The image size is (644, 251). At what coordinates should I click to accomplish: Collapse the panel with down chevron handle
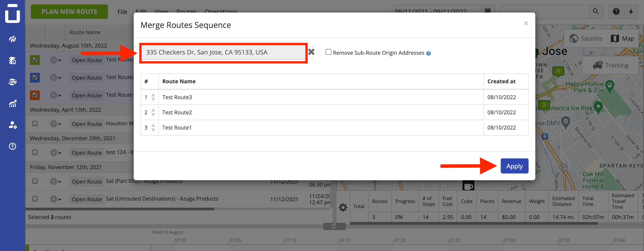334,226
